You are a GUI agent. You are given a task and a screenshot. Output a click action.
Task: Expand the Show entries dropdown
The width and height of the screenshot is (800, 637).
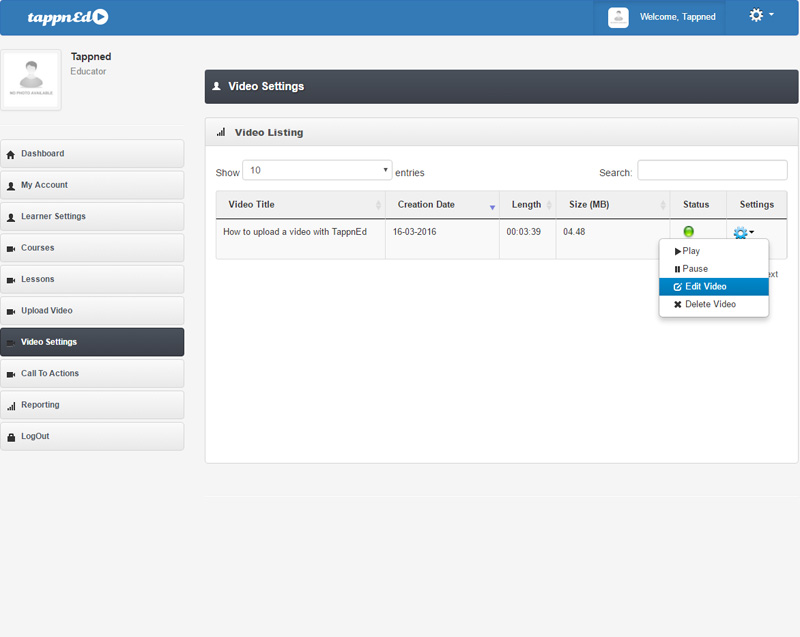click(317, 171)
